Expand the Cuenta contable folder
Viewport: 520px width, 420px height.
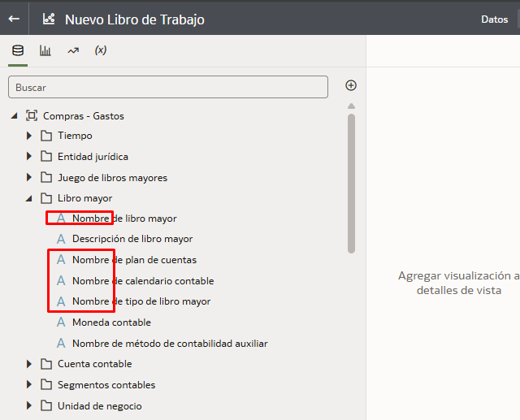coord(29,364)
